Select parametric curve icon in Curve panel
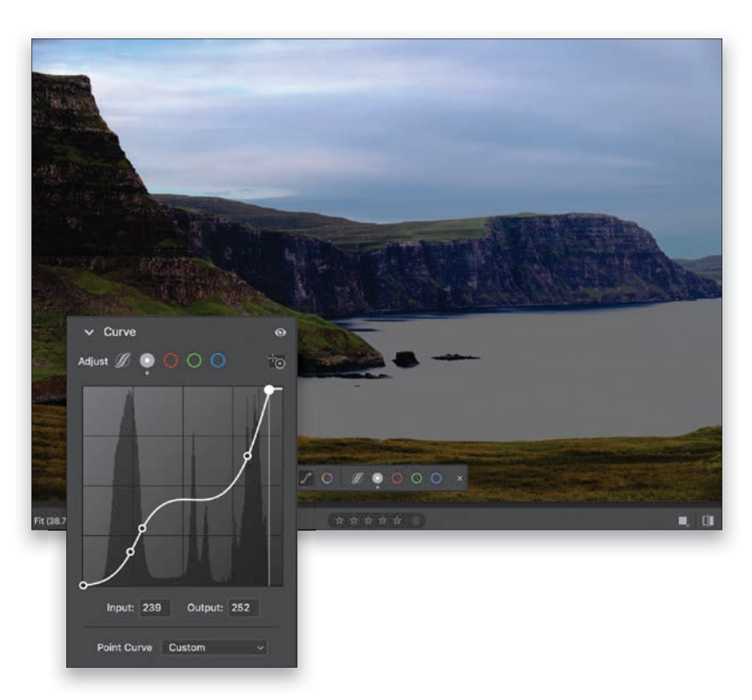The height and width of the screenshot is (700, 752). [x=126, y=360]
